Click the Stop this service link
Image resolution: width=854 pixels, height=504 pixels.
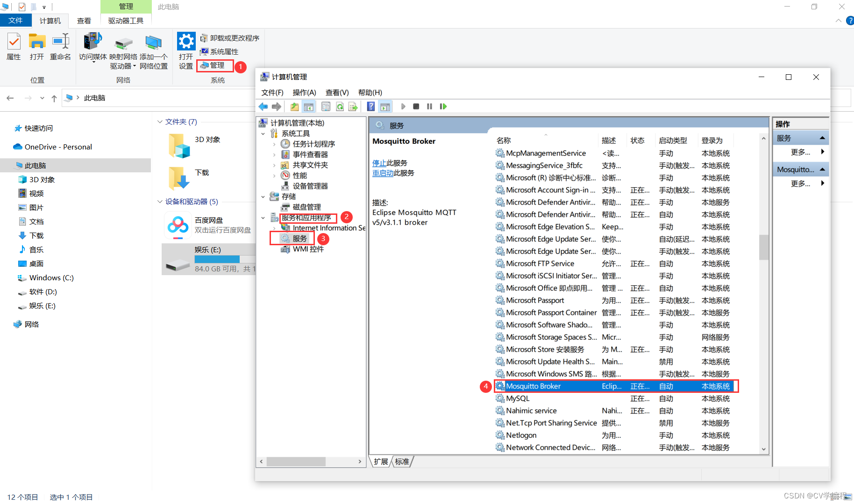point(379,163)
